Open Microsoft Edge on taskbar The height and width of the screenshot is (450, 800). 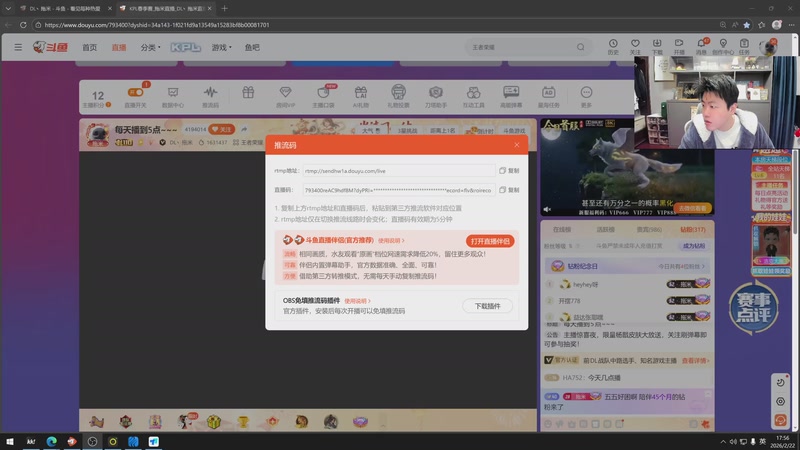point(52,441)
